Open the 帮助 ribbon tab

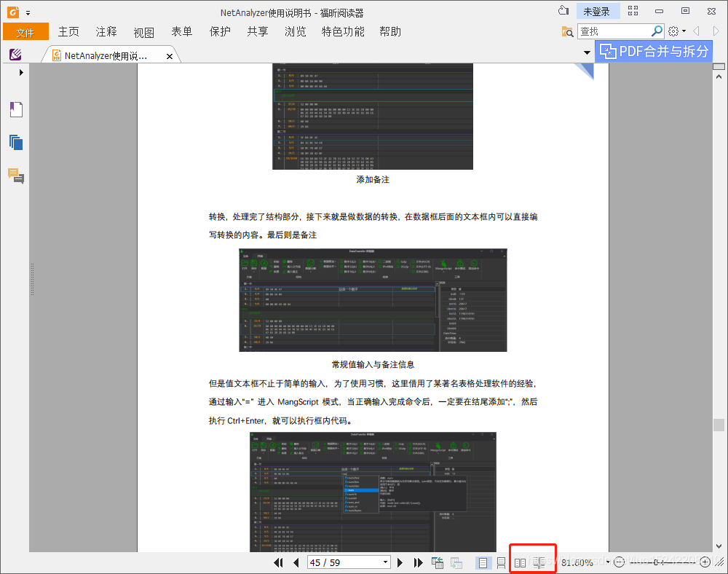390,31
